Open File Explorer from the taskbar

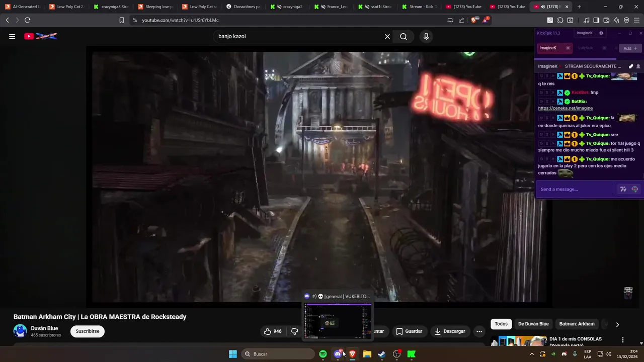coord(367,354)
